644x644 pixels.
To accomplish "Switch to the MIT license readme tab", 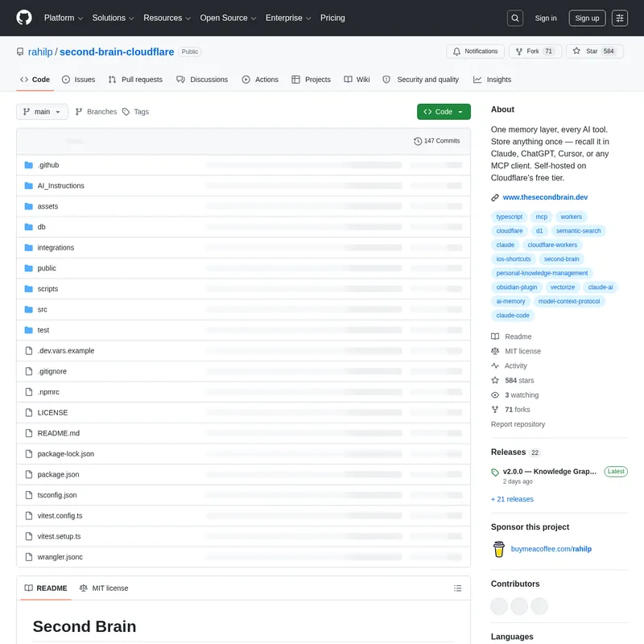I will [104, 588].
